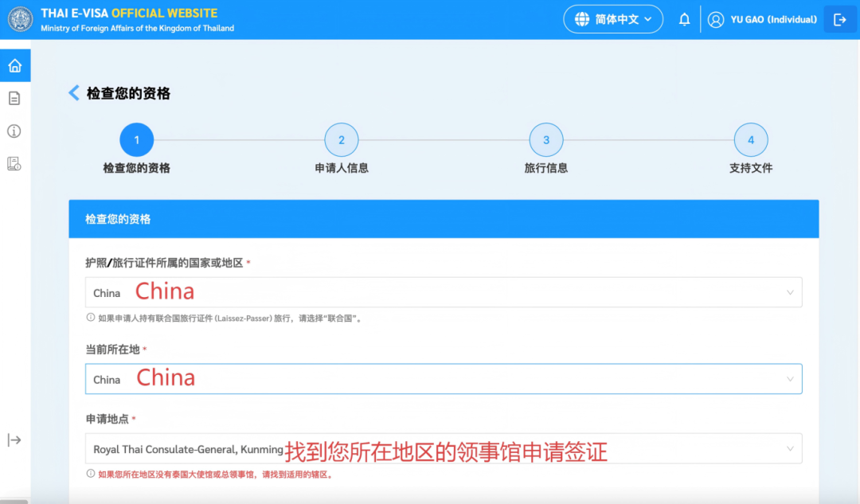The height and width of the screenshot is (504, 860).
Task: Click the 检查您的资格 blue panel header
Action: point(444,219)
